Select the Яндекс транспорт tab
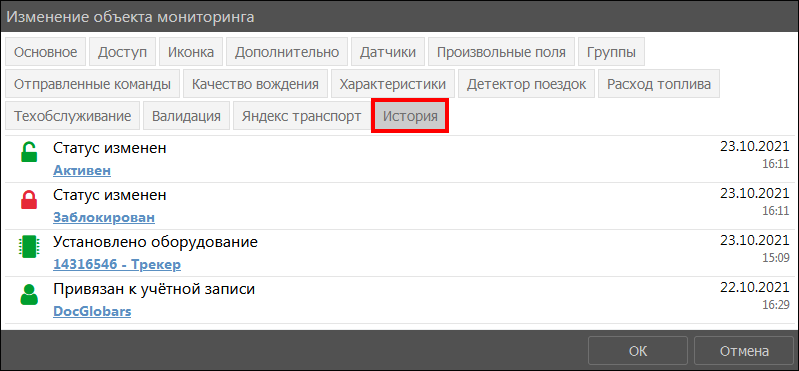This screenshot has height=371, width=799. 301,116
